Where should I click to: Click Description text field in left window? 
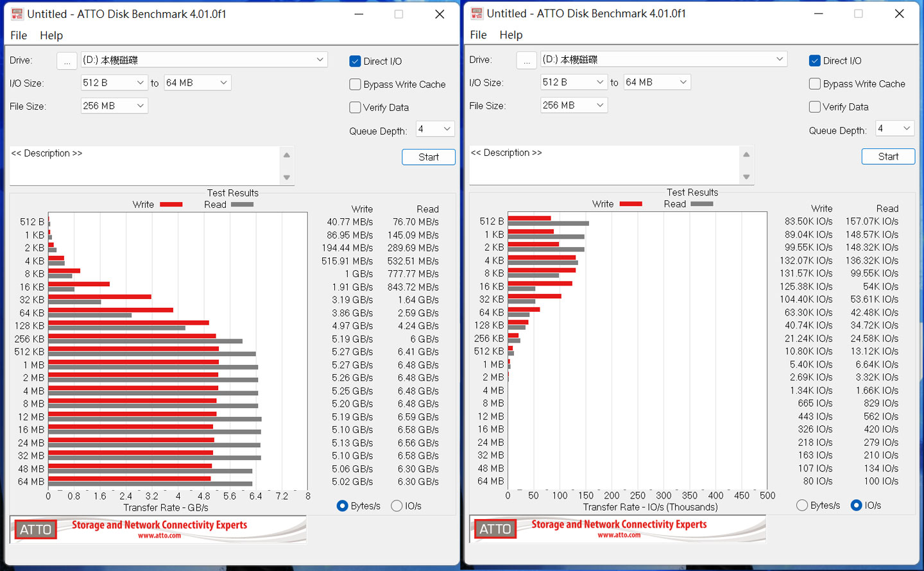pos(145,166)
